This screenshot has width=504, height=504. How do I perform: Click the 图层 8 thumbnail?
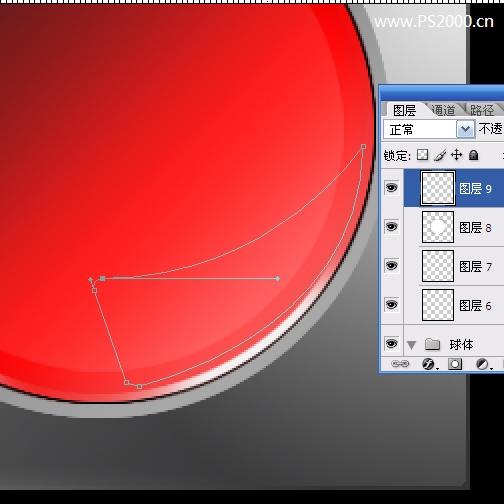[438, 227]
